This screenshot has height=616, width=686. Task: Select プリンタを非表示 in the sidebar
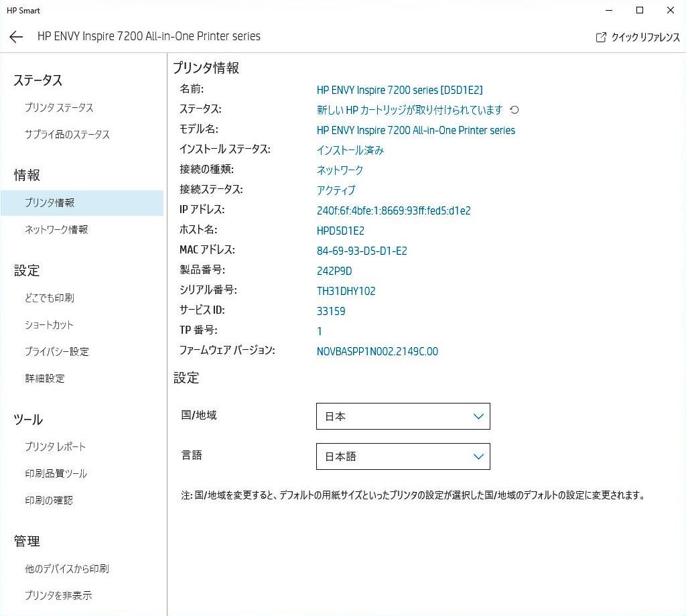click(x=58, y=595)
